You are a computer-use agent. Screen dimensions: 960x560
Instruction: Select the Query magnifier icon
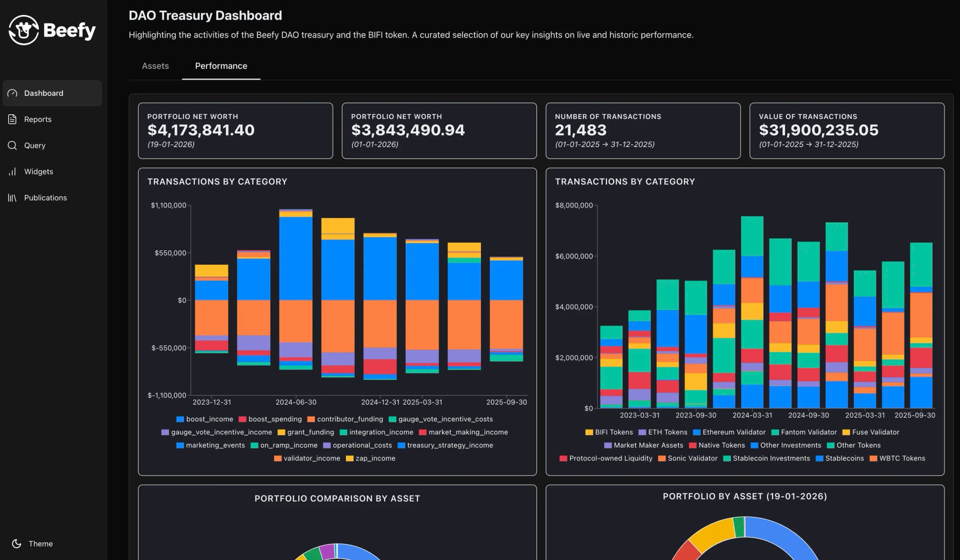tap(12, 145)
